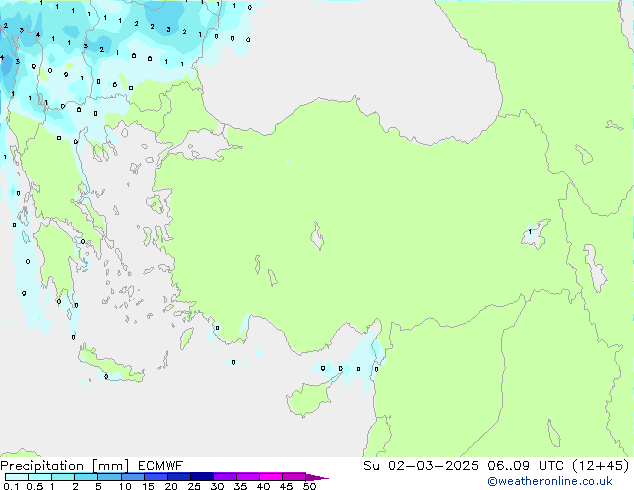
Task: Click the '35' legend value
Action: (240, 486)
